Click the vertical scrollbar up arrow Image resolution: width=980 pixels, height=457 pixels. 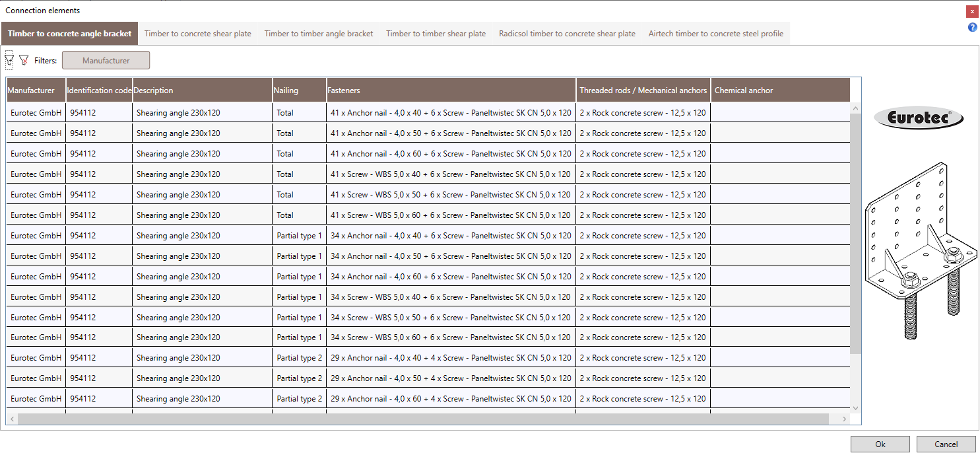pos(855,108)
